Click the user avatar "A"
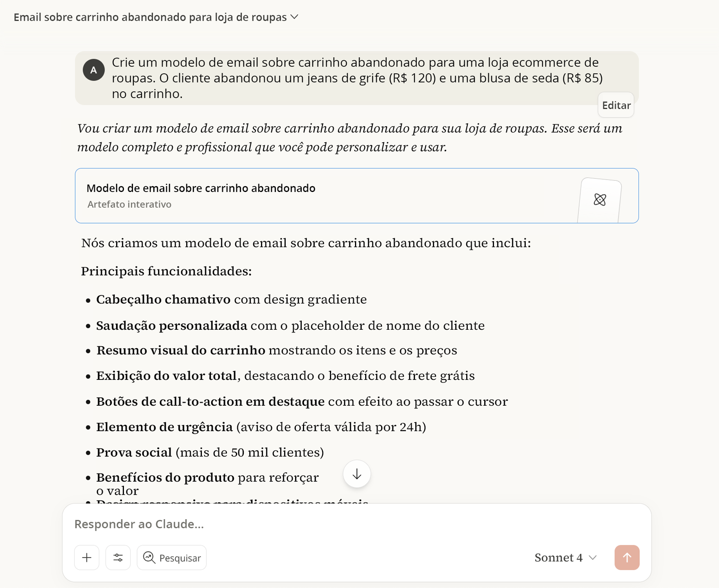The width and height of the screenshot is (719, 588). pyautogui.click(x=94, y=70)
